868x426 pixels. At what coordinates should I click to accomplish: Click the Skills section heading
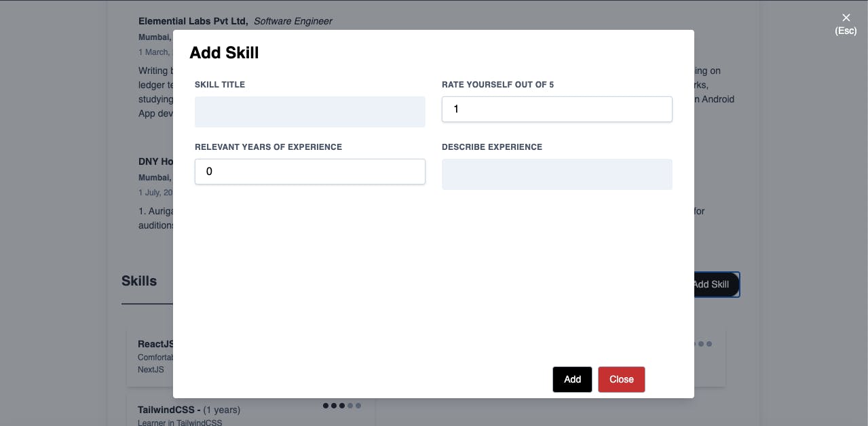pyautogui.click(x=139, y=281)
